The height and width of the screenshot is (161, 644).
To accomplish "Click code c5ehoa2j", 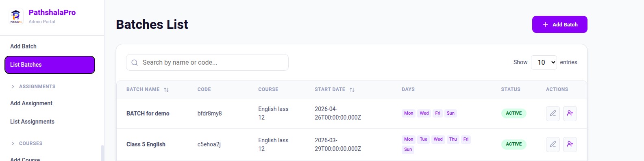I will [209, 144].
